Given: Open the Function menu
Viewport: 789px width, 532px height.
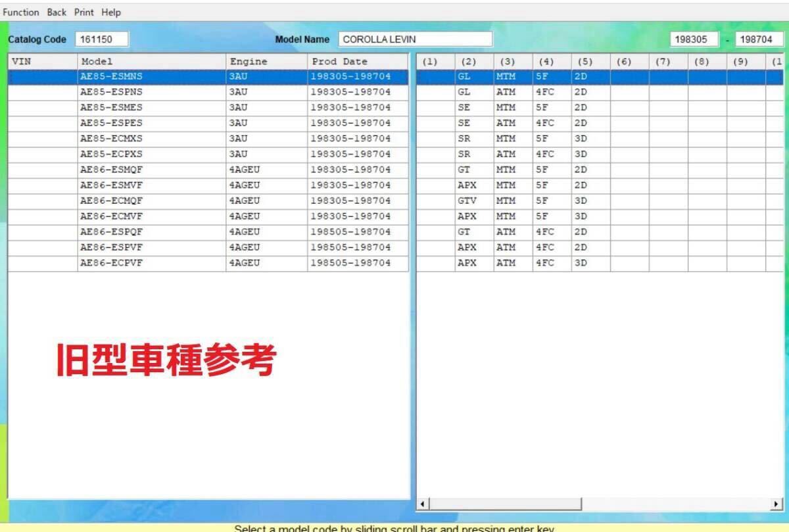Looking at the screenshot, I should coord(21,12).
